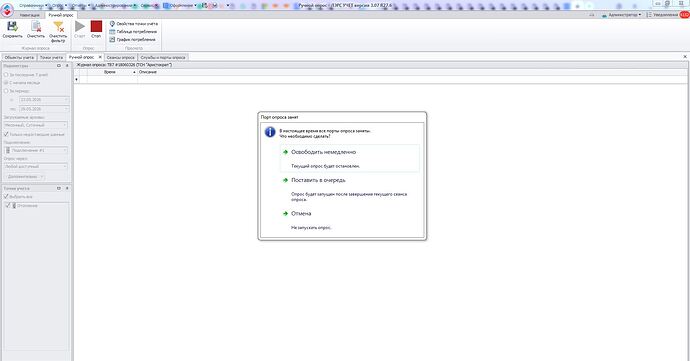Image resolution: width=690 pixels, height=361 pixels.
Task: Pin the lower Точки учета panel
Action: 59,188
